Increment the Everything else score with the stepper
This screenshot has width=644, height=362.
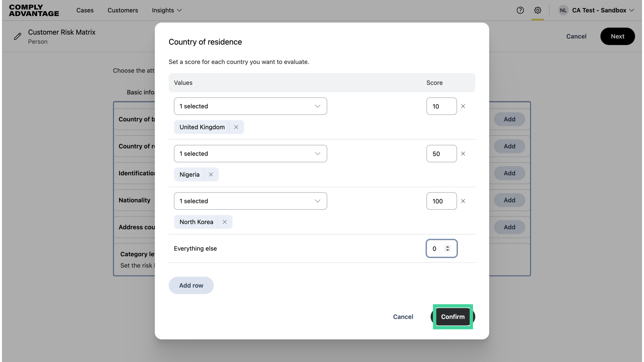pyautogui.click(x=448, y=247)
